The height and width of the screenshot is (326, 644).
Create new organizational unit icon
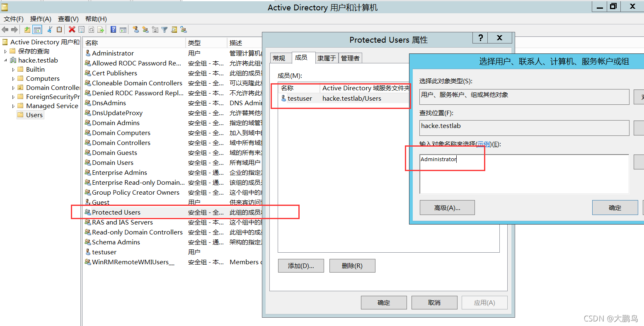click(155, 29)
